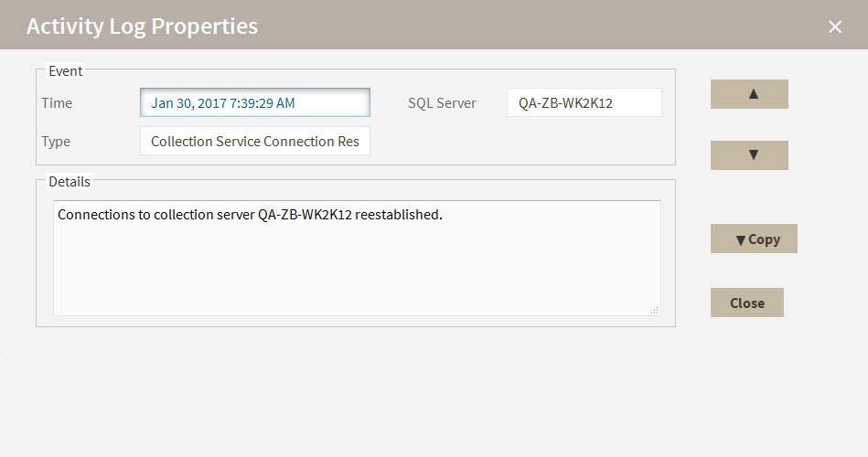Go to the next event with down arrow
Viewport: 868px width, 457px height.
pyautogui.click(x=749, y=155)
